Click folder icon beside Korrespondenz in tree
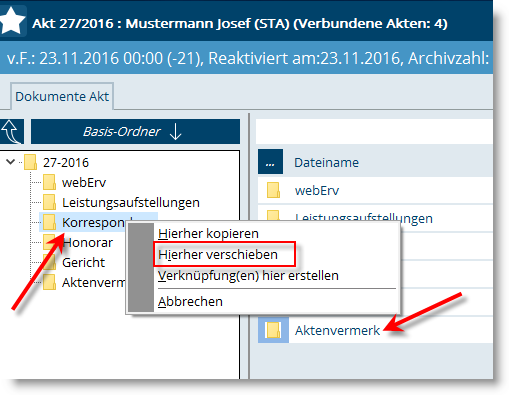Image resolution: width=509 pixels, height=395 pixels. pyautogui.click(x=49, y=222)
